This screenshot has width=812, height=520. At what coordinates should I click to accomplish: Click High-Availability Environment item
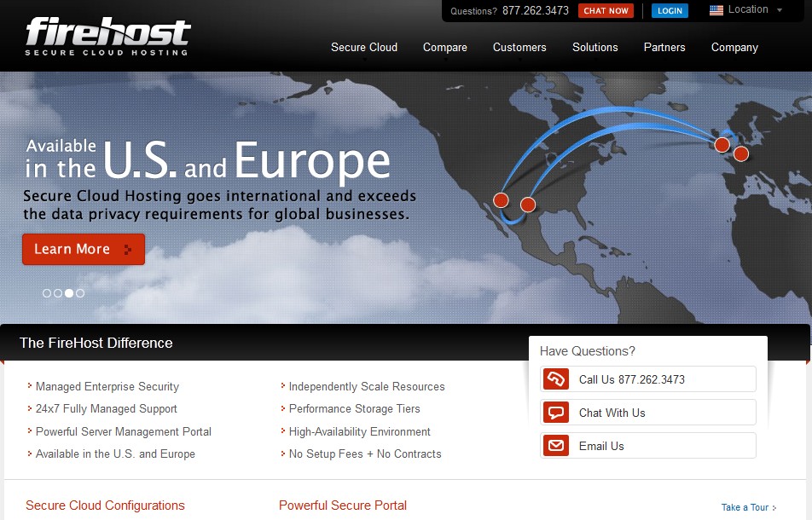[x=359, y=431]
